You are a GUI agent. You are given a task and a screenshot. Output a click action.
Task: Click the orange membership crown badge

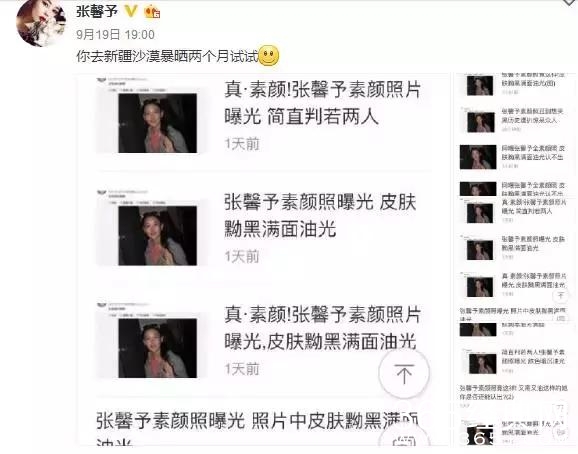pyautogui.click(x=152, y=12)
